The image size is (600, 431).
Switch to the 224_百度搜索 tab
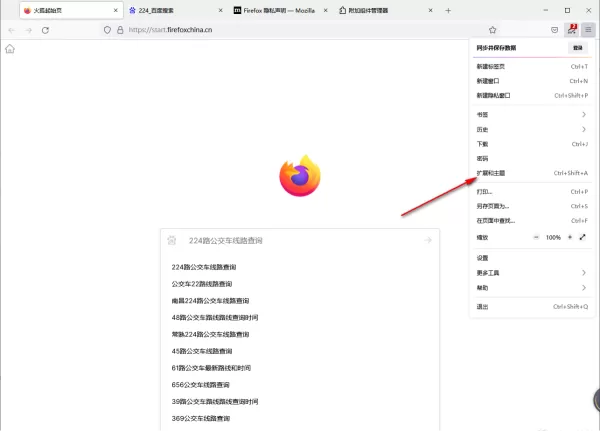(x=176, y=10)
